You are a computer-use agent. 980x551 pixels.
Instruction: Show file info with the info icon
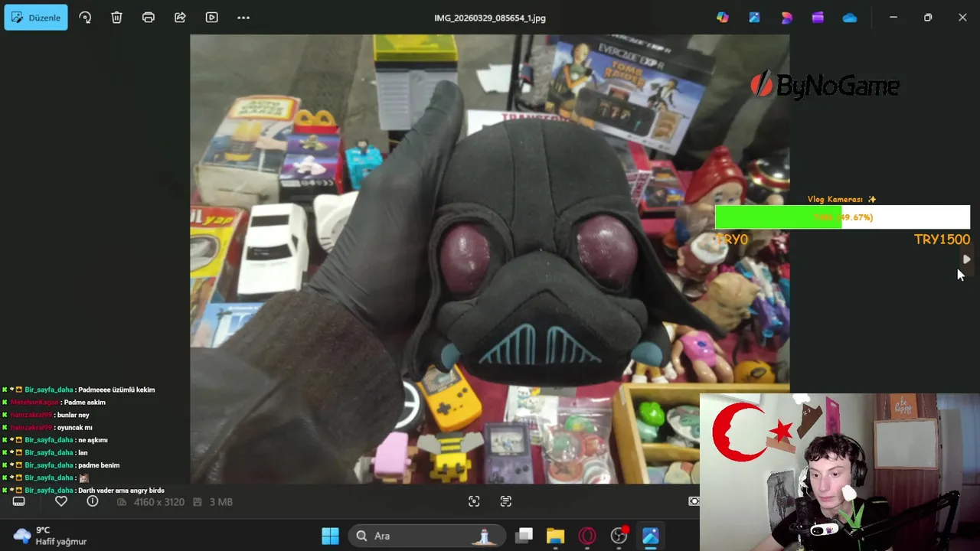coord(93,501)
